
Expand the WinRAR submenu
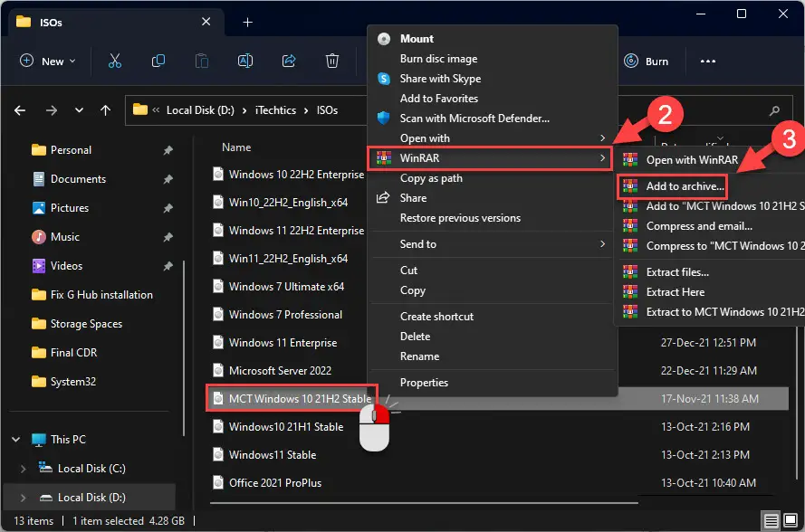tap(492, 158)
